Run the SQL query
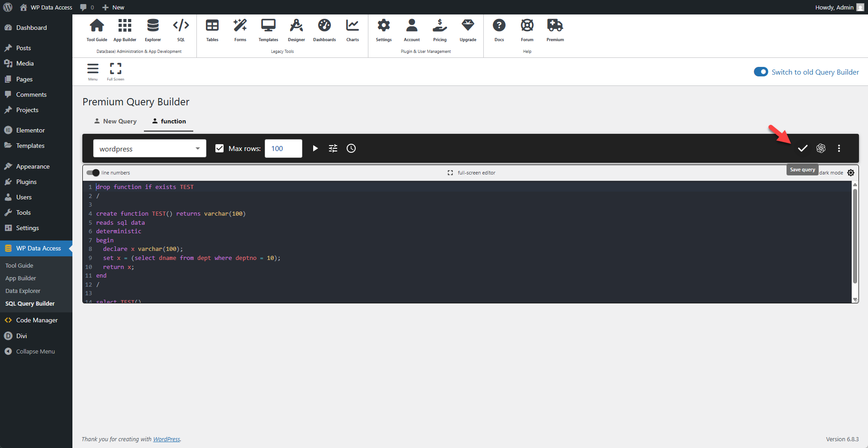 (x=315, y=148)
